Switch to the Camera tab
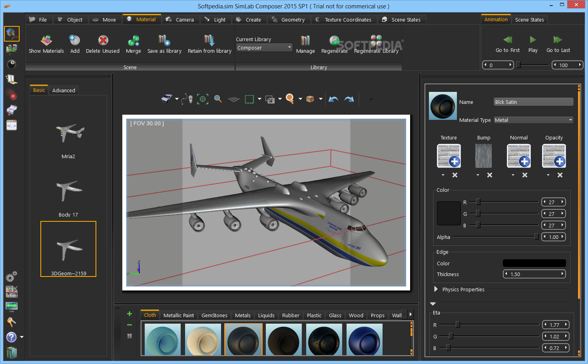This screenshot has width=588, height=364. 180,20
